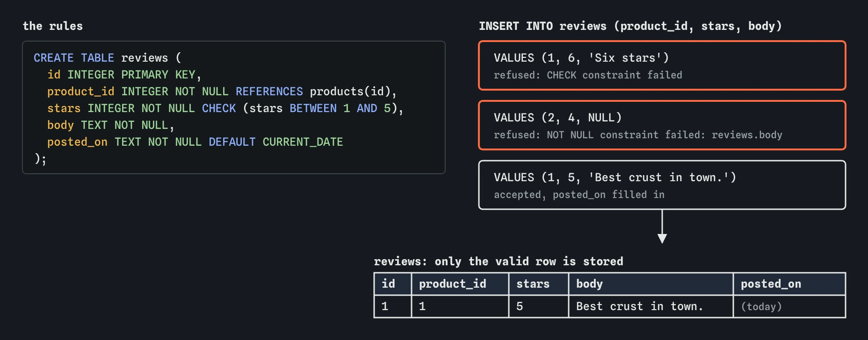Select the "CREATE TABLE reviews (" code line

108,58
